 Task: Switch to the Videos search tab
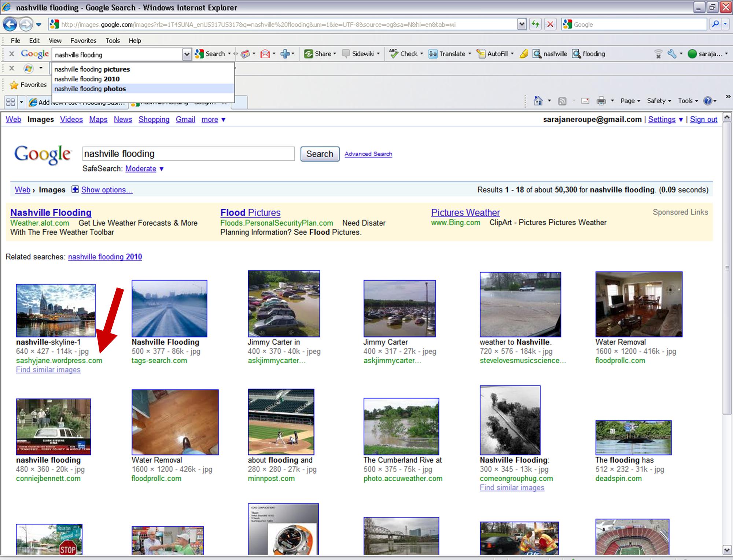click(71, 119)
